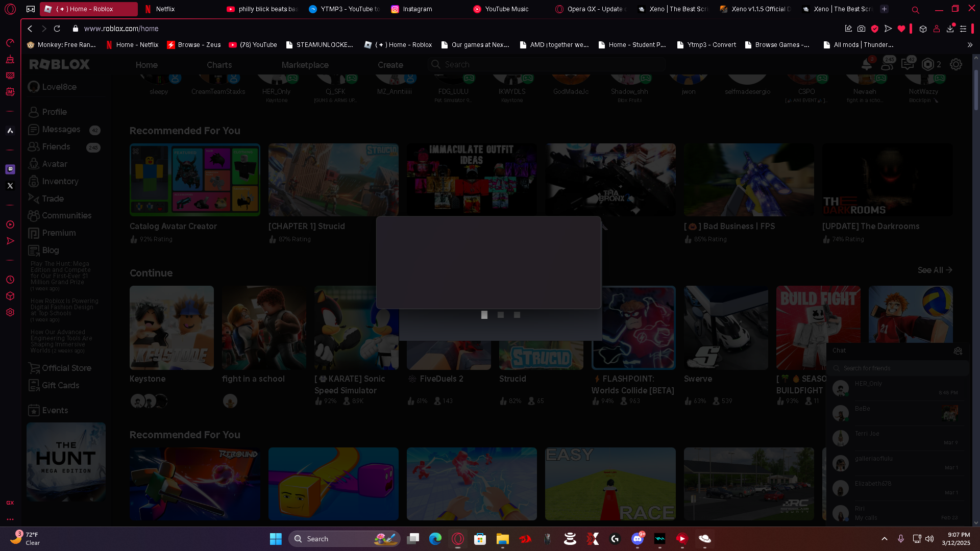The width and height of the screenshot is (980, 551).
Task: Reload the current page
Action: tap(57, 29)
